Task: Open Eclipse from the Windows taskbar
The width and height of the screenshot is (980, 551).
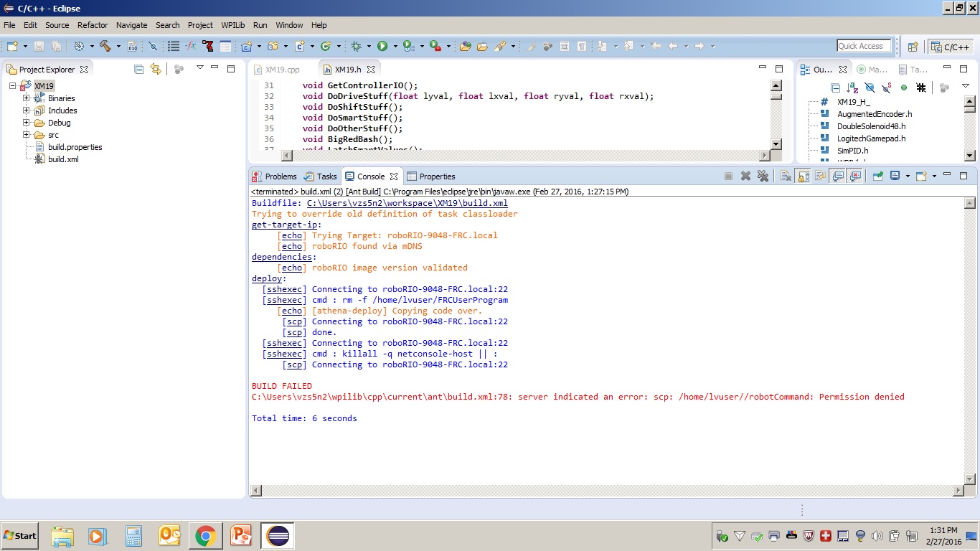Action: (277, 536)
